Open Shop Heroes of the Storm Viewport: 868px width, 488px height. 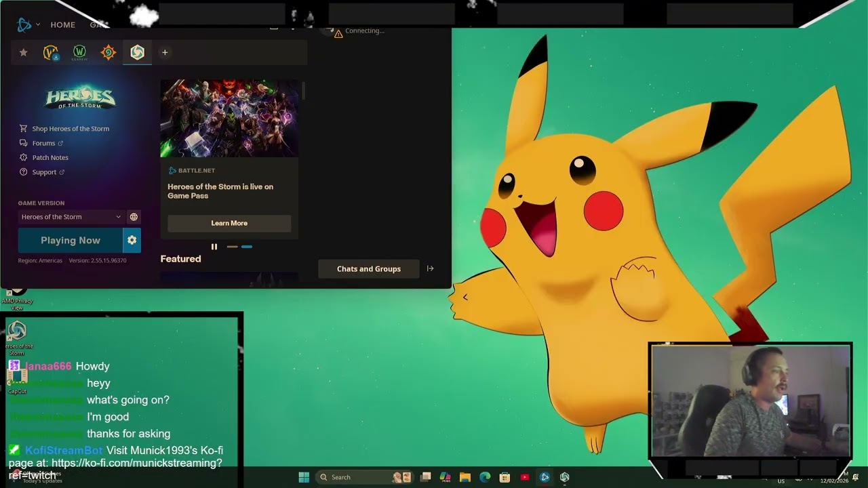click(x=71, y=129)
